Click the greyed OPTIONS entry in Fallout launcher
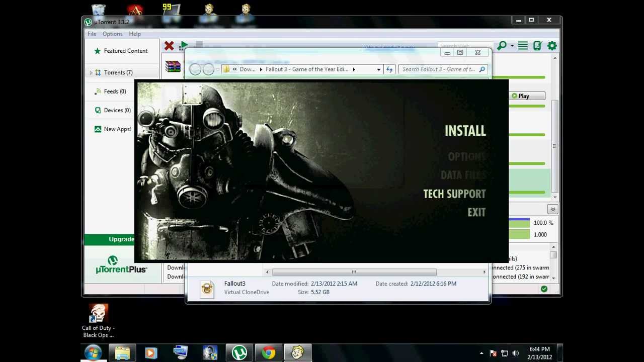 click(466, 157)
